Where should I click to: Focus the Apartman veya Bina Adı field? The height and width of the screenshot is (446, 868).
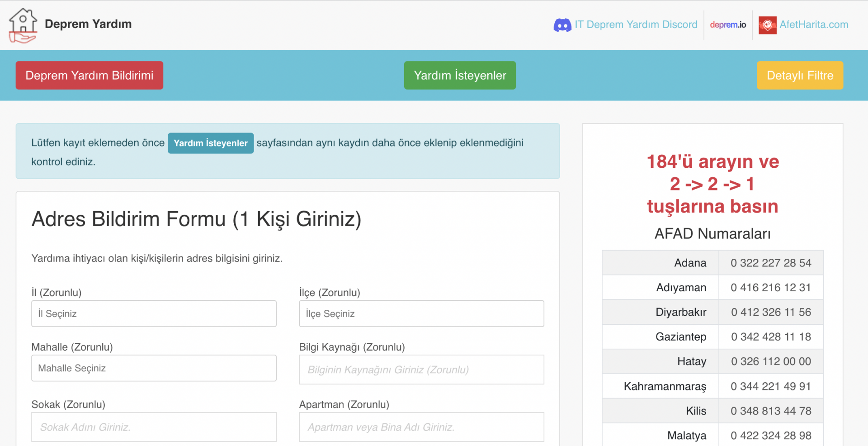click(x=421, y=427)
